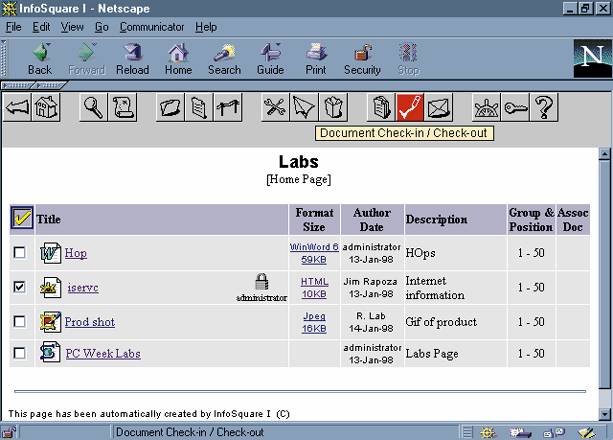Toggle the select-all checkmark in table header
The height and width of the screenshot is (440, 613).
[x=22, y=218]
